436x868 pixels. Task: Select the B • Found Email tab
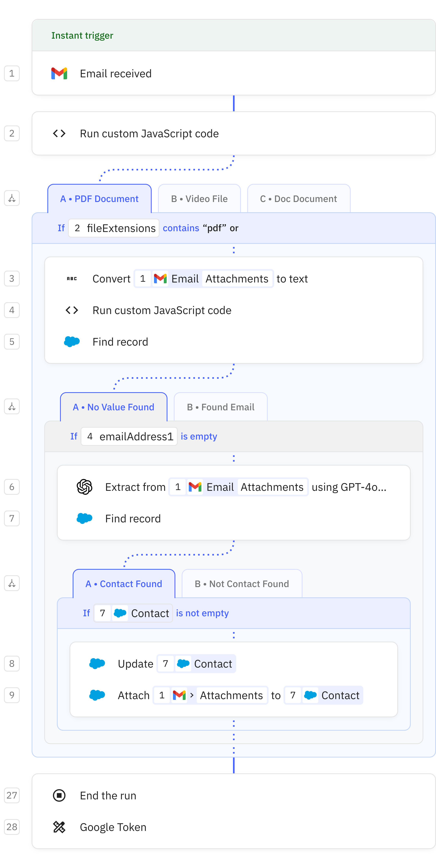(221, 407)
